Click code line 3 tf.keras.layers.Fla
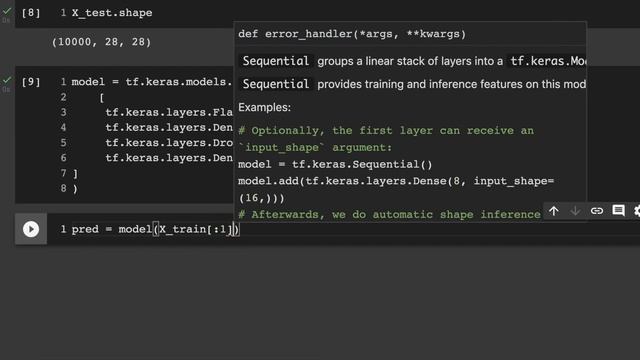The height and width of the screenshot is (360, 640). (x=169, y=112)
